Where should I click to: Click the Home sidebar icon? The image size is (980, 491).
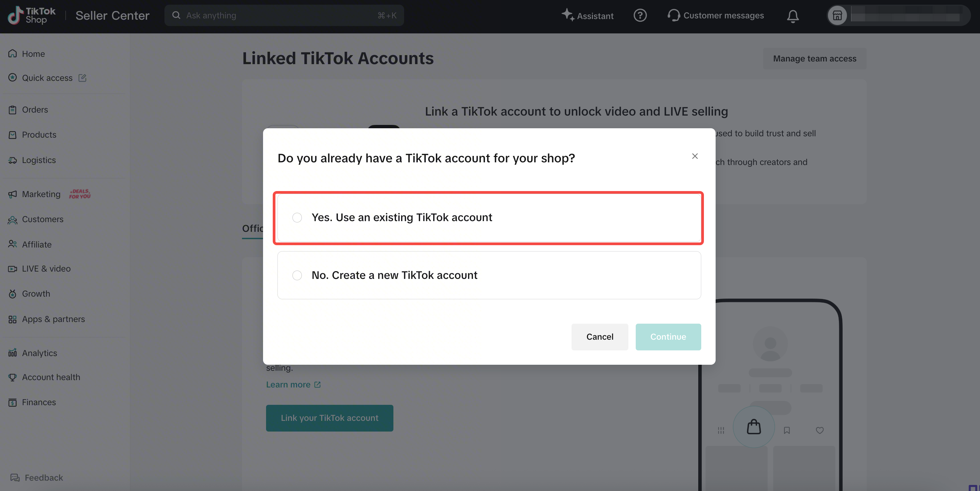(13, 53)
